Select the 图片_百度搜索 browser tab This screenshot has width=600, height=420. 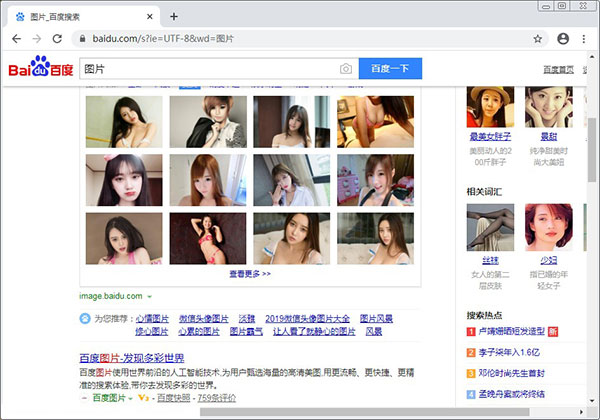click(82, 17)
